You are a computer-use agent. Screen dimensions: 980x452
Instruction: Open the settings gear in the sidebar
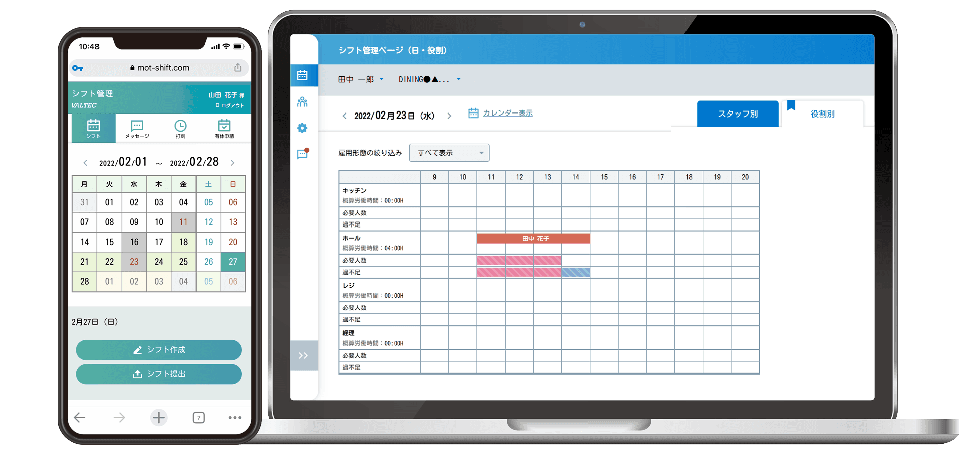(x=302, y=128)
